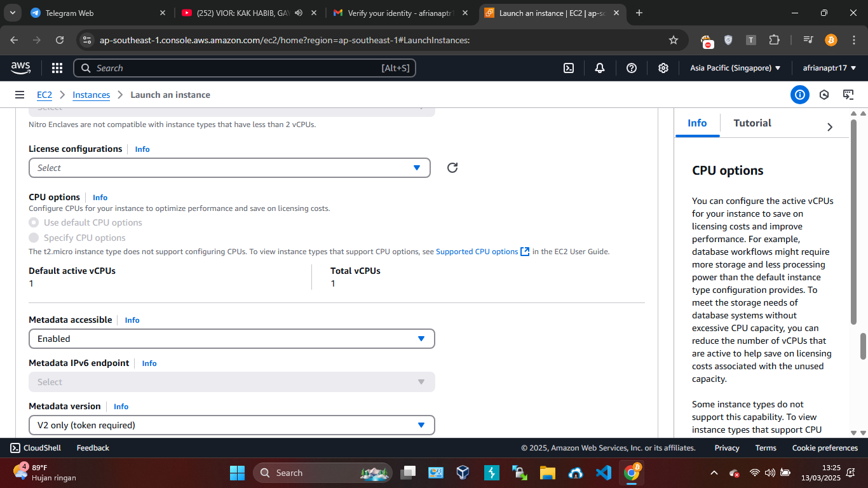Reload the page with the refresh button
The image size is (868, 488).
[60, 40]
